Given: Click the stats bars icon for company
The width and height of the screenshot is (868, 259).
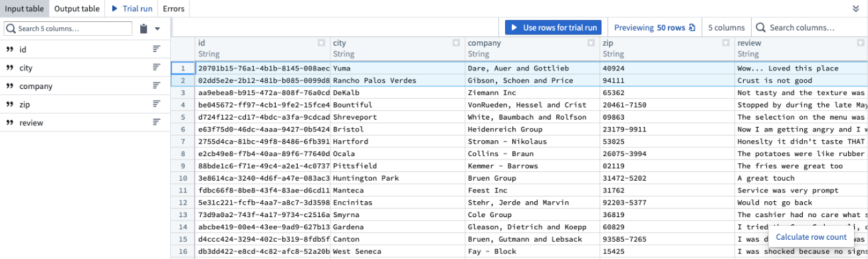Looking at the screenshot, I should tap(157, 86).
